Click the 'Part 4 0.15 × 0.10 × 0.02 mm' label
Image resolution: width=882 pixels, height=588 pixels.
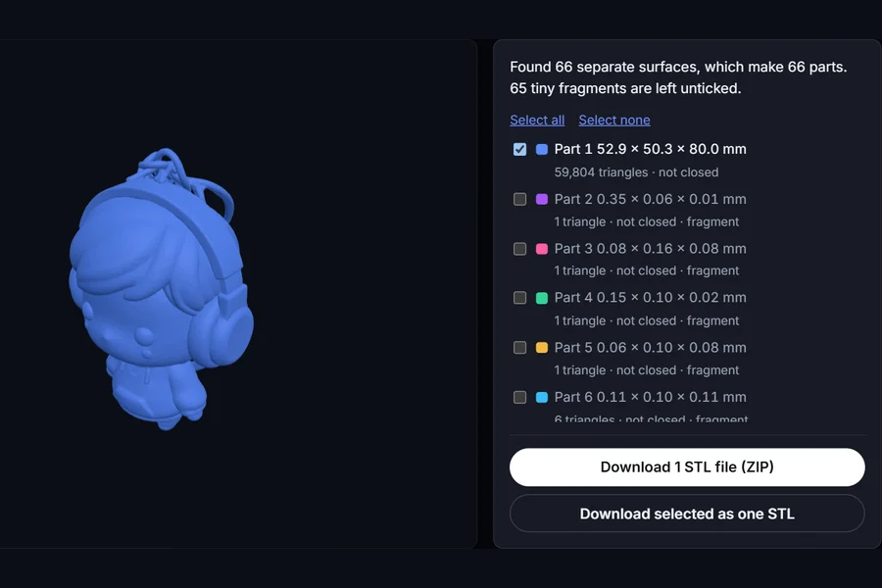pos(651,298)
